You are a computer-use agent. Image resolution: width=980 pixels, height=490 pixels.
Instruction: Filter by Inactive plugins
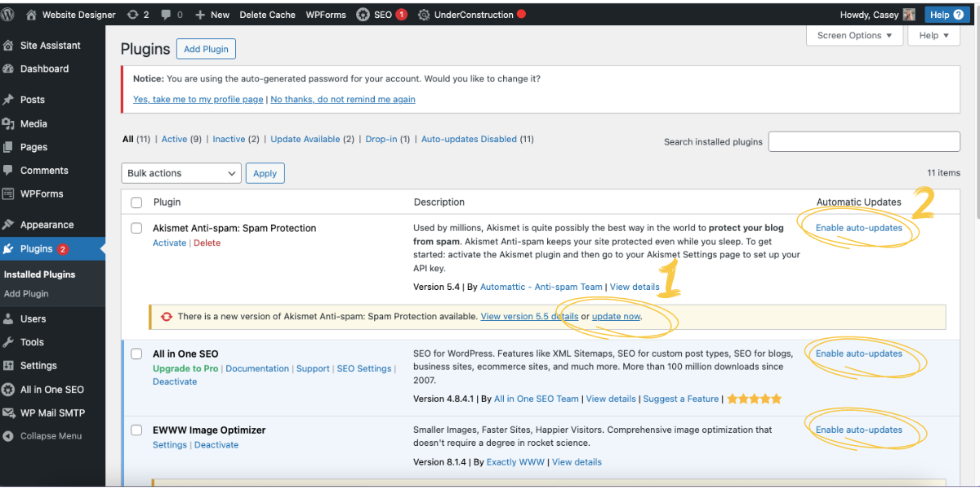coord(229,139)
